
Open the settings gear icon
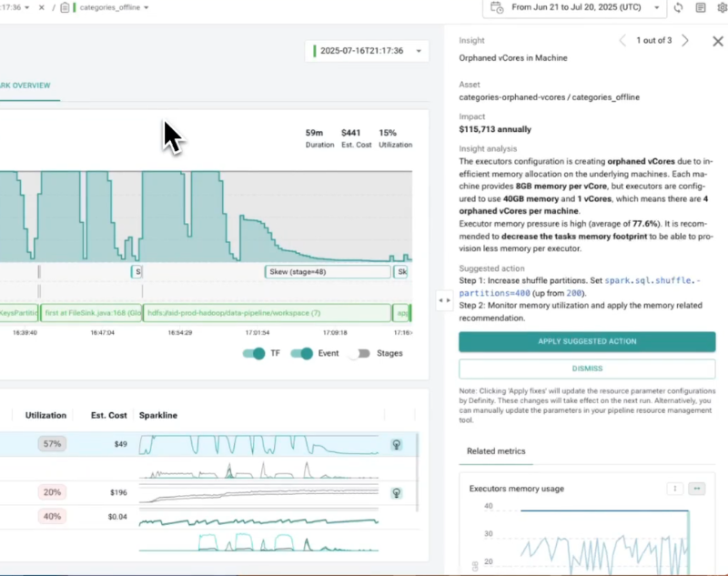point(723,8)
